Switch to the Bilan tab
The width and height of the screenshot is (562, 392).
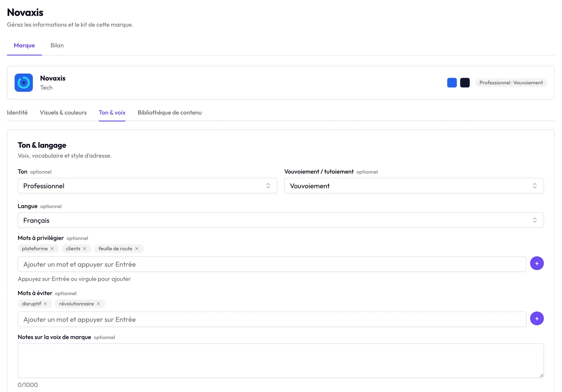tap(57, 45)
